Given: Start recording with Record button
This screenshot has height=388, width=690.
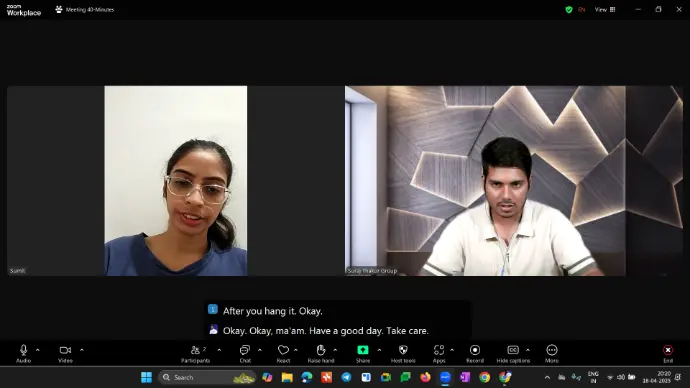Looking at the screenshot, I should (475, 354).
